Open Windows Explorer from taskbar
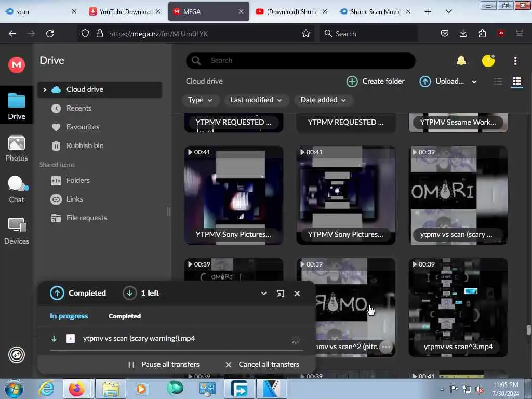 (x=110, y=389)
